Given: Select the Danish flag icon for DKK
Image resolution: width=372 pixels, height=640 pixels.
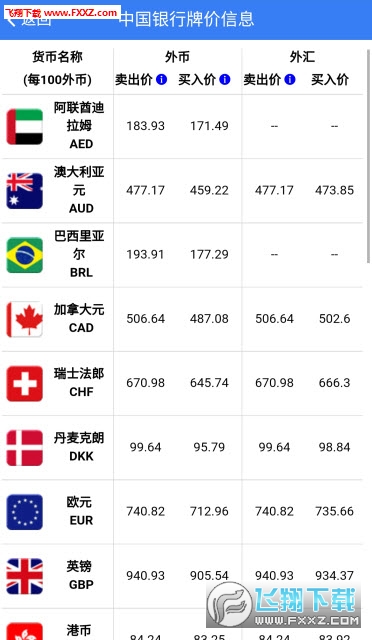Looking at the screenshot, I should click(25, 448).
